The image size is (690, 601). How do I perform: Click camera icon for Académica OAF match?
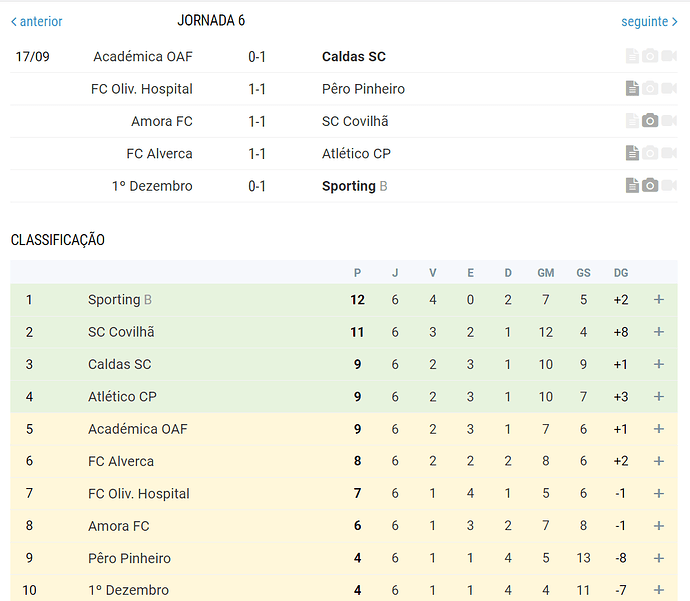click(650, 56)
